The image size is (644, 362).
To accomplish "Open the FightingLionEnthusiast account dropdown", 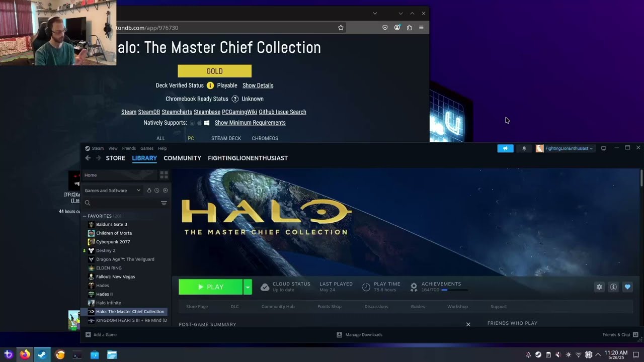I will click(x=565, y=148).
